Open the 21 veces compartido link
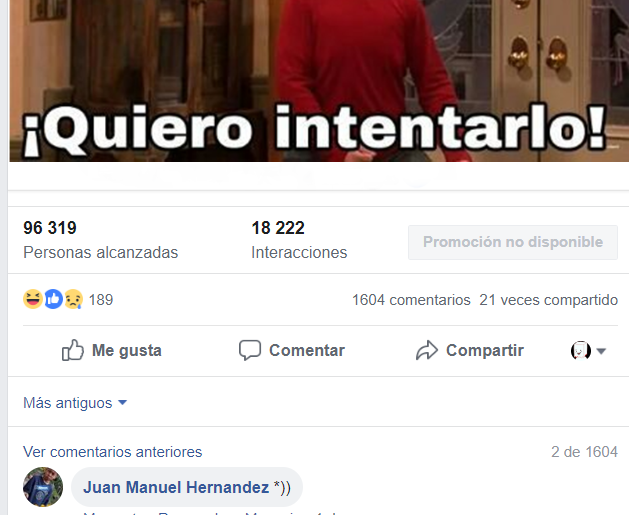This screenshot has width=629, height=515. pos(548,300)
